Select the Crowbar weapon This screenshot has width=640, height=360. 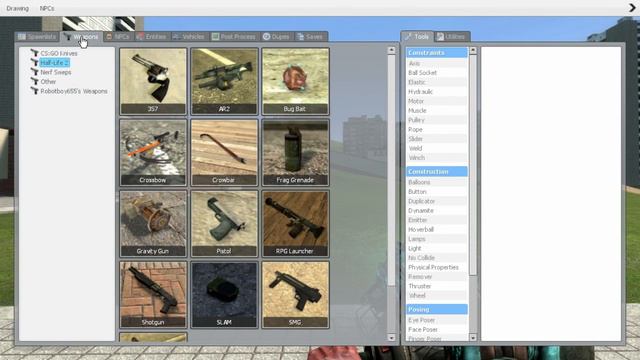(224, 152)
